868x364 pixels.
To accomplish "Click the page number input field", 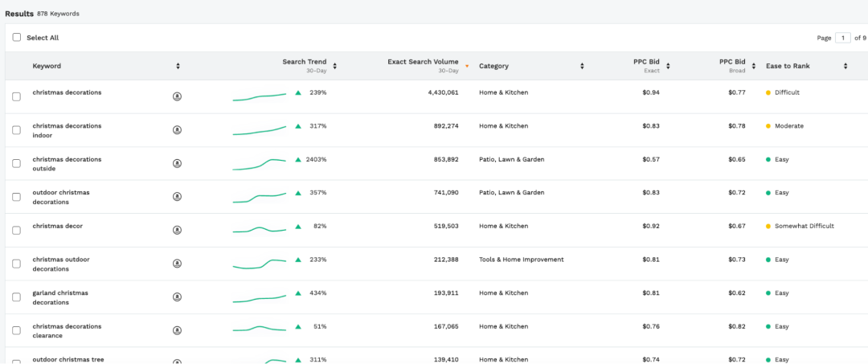I will coord(842,38).
